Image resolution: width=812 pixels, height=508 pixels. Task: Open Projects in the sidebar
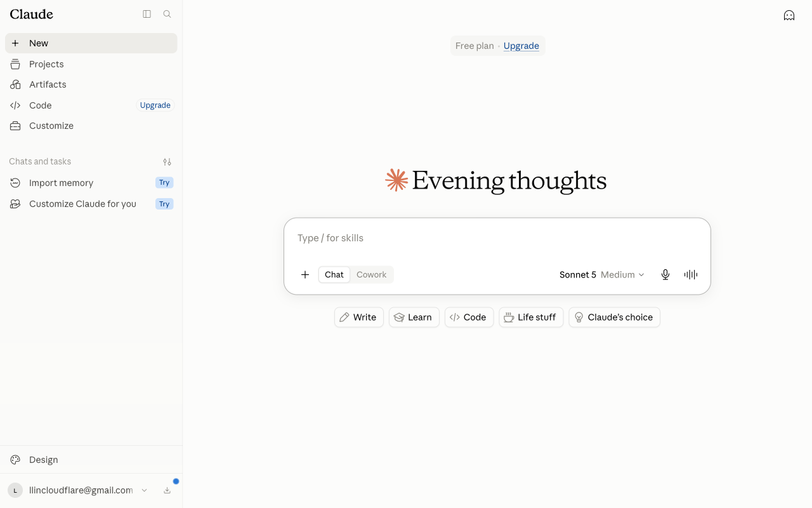pyautogui.click(x=91, y=64)
